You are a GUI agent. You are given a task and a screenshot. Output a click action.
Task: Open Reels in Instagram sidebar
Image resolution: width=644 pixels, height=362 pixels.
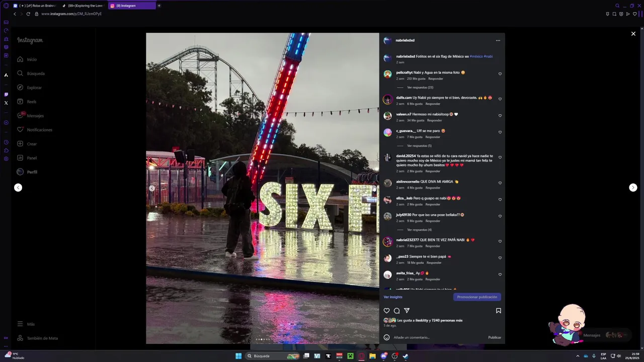click(27, 102)
